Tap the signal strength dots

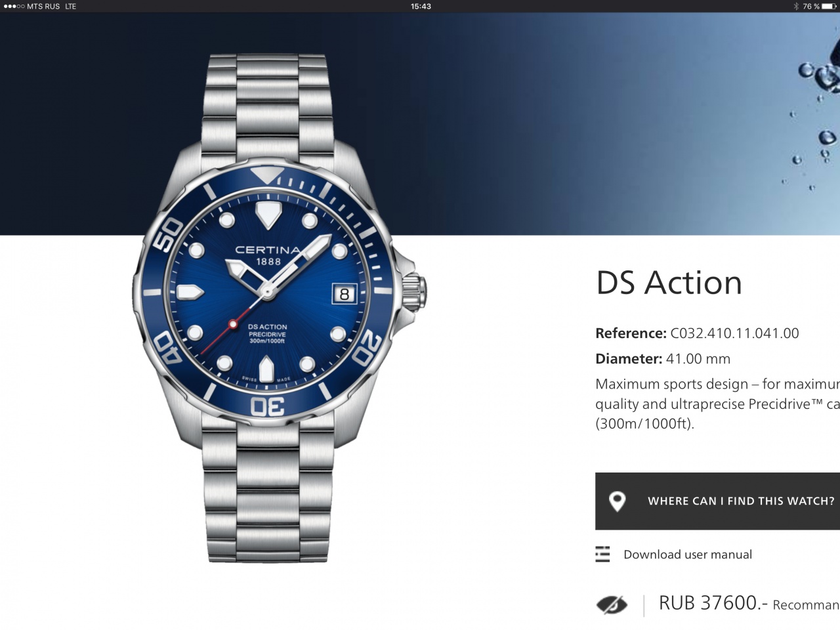pos(14,6)
